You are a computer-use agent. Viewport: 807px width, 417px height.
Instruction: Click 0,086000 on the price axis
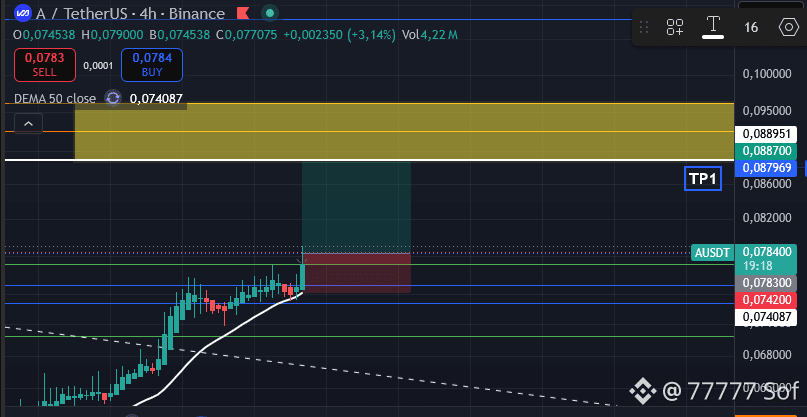(766, 184)
